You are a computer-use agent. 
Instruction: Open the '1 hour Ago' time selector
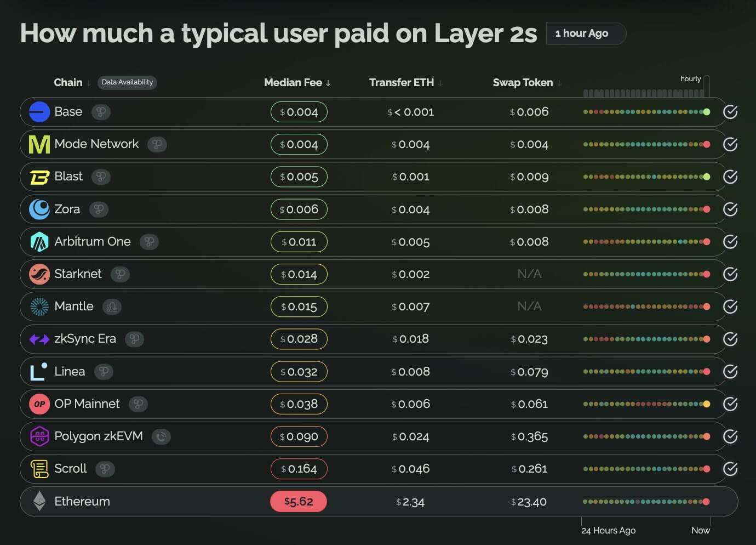click(x=586, y=33)
